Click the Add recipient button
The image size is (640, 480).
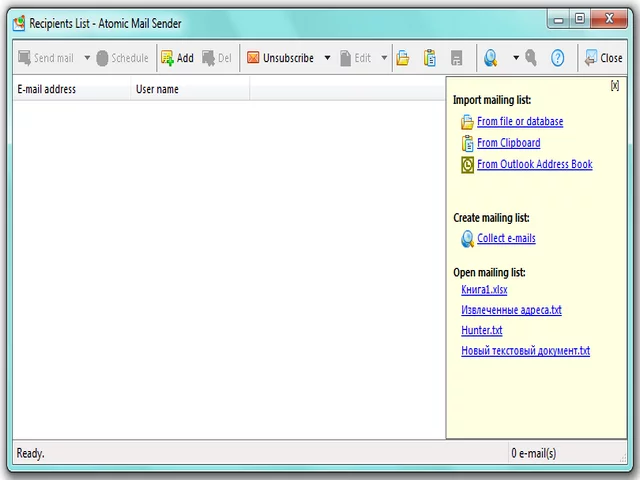click(177, 58)
